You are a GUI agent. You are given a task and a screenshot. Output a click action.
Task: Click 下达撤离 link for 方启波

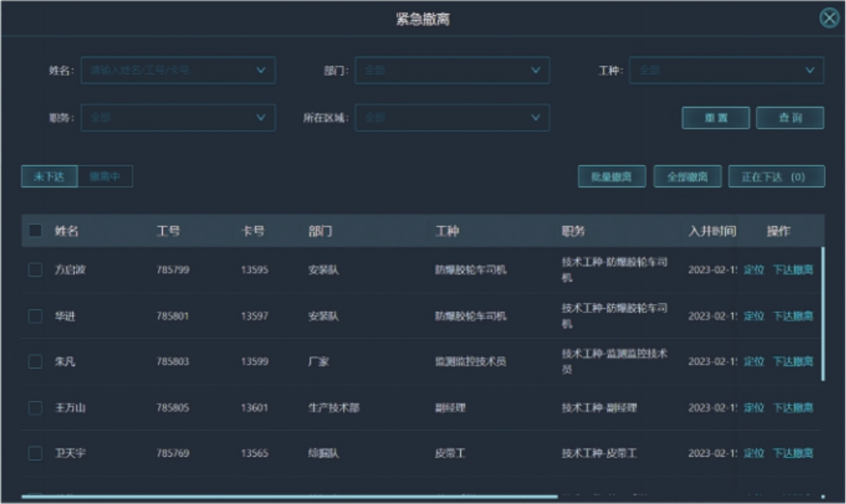[793, 270]
